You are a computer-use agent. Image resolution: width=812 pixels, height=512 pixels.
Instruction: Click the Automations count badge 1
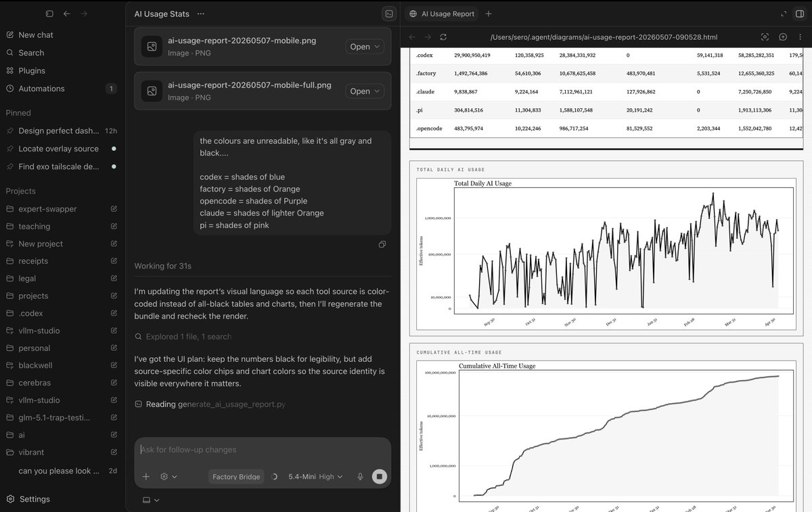coord(111,89)
